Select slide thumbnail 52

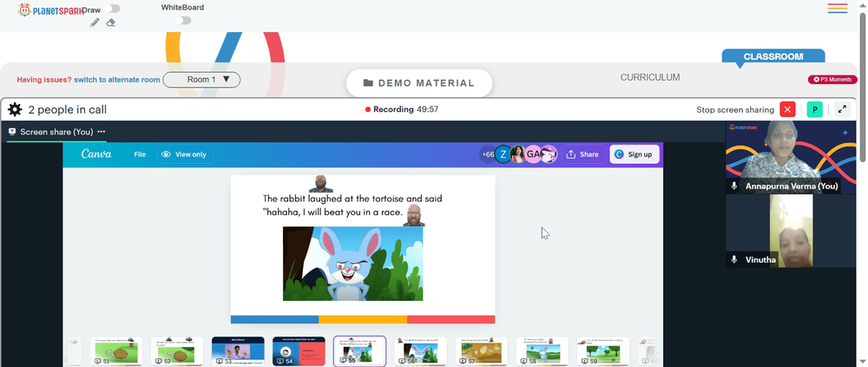coord(177,351)
